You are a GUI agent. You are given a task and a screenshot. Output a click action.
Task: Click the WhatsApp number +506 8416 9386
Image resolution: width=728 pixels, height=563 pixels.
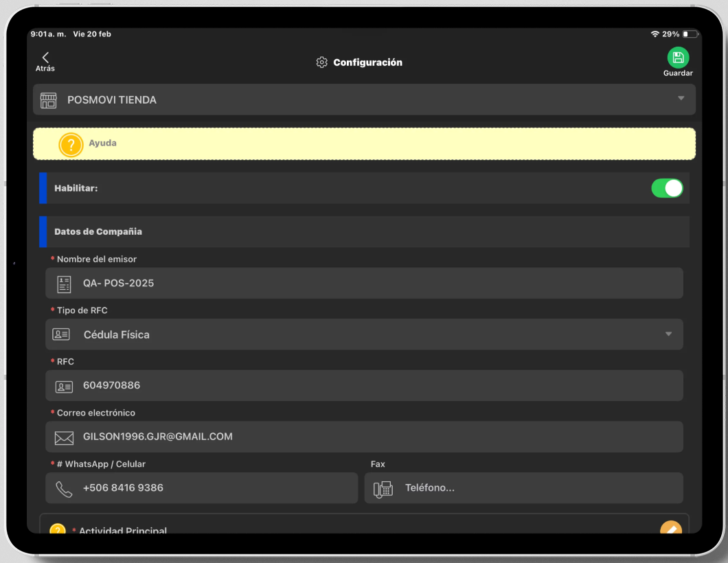click(124, 488)
